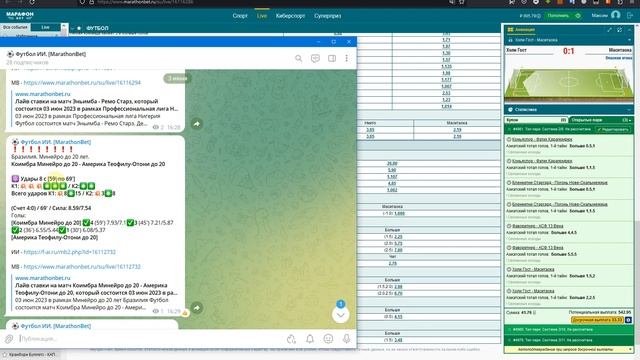The height and width of the screenshot is (360, 640).
Task: Click the logout icon in site header
Action: tap(630, 16)
